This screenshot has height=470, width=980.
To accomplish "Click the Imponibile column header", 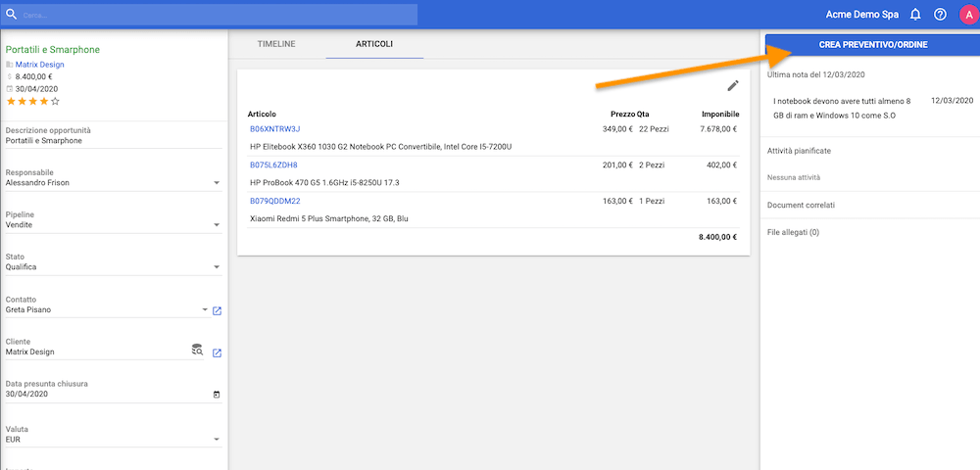I will [x=720, y=115].
